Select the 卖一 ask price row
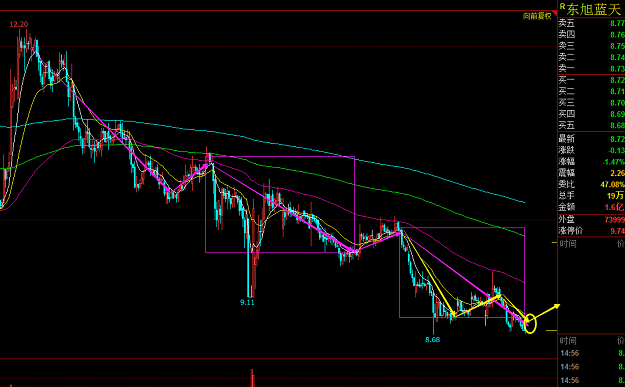The height and width of the screenshot is (387, 625). 591,69
